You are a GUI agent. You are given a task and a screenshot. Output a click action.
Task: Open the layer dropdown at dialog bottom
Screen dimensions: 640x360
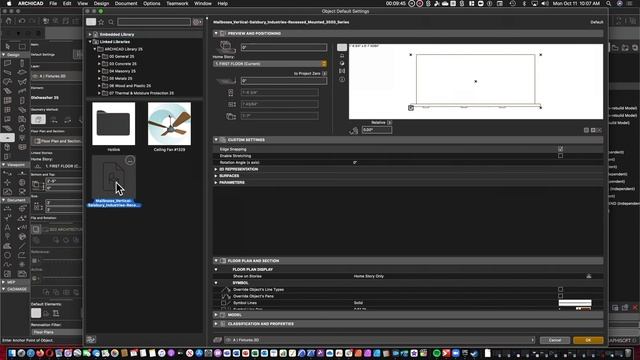[x=380, y=340]
